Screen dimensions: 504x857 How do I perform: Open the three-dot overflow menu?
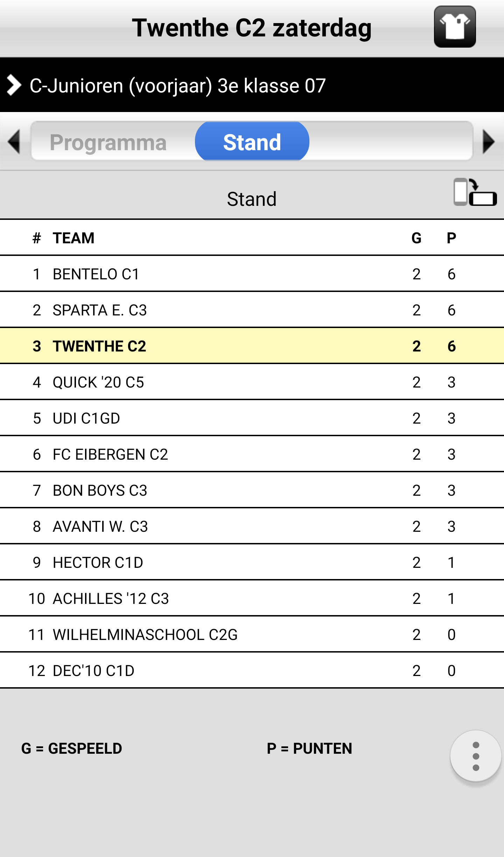tap(476, 756)
